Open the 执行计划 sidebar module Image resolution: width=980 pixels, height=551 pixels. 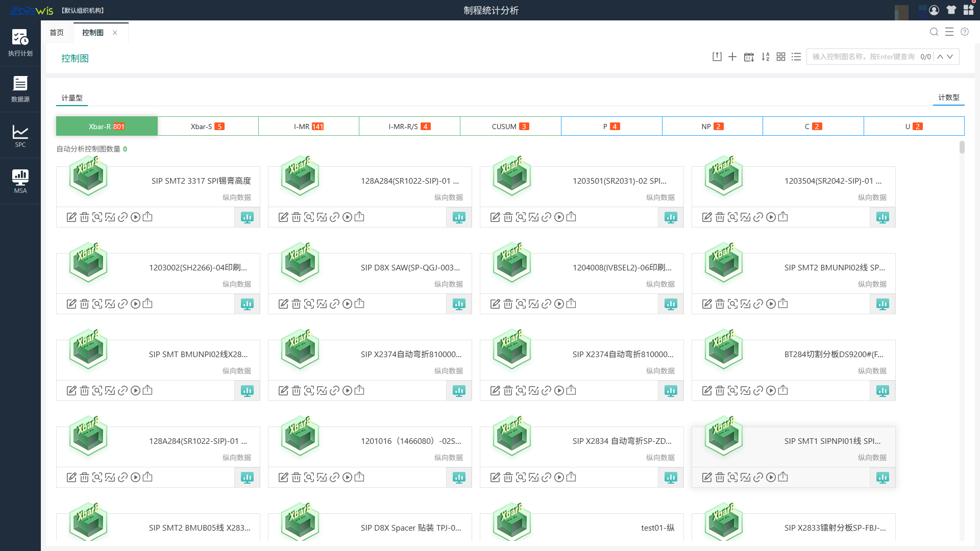coord(20,43)
